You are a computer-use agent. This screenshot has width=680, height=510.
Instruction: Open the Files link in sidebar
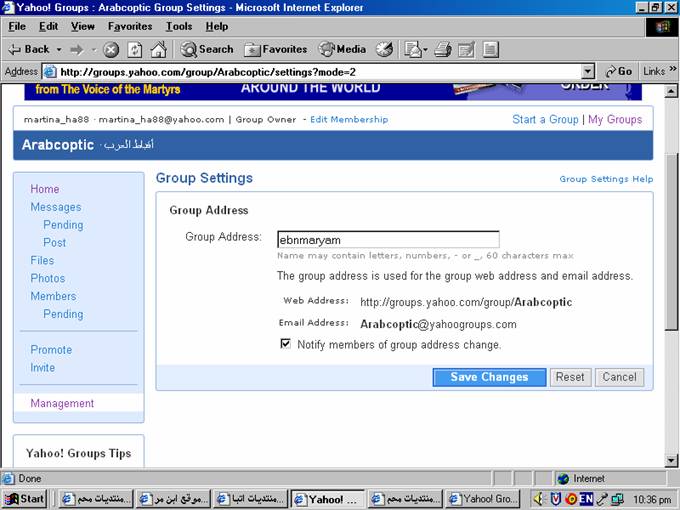click(x=42, y=260)
